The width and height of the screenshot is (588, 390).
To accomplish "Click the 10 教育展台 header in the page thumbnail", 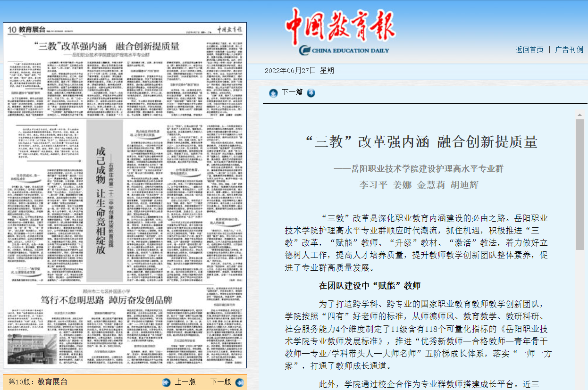I will coord(27,30).
